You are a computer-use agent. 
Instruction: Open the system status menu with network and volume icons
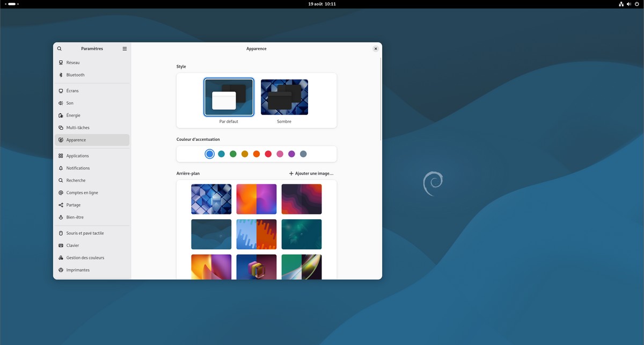tap(628, 4)
